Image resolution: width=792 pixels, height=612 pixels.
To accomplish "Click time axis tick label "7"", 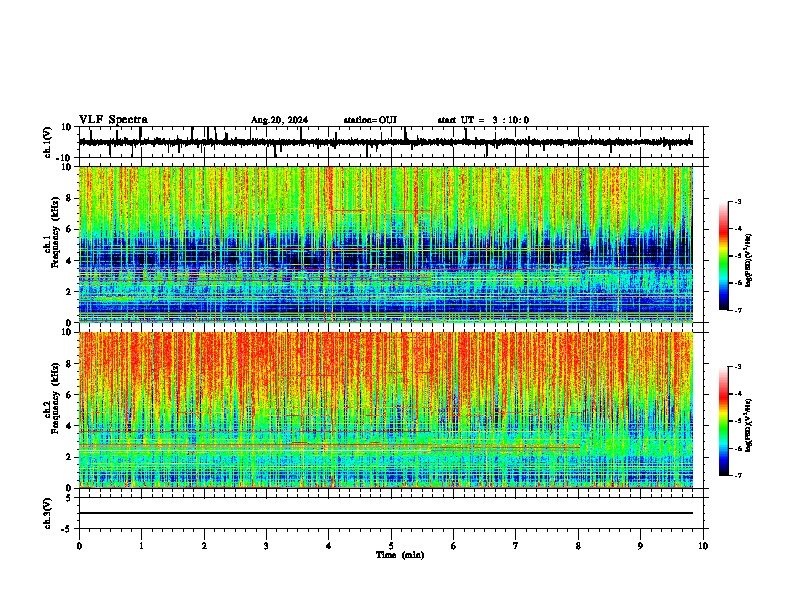I will 516,546.
